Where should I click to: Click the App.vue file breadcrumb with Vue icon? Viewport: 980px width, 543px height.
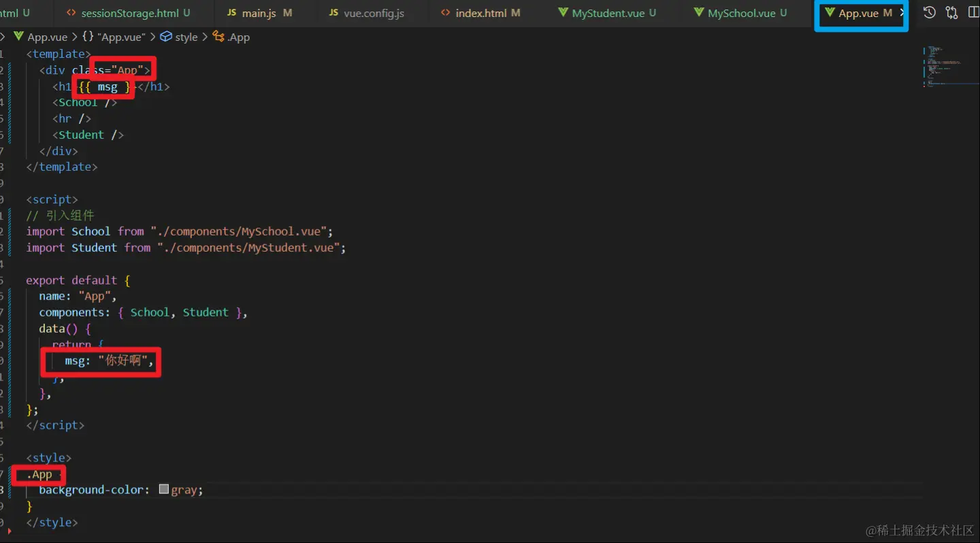coord(39,37)
